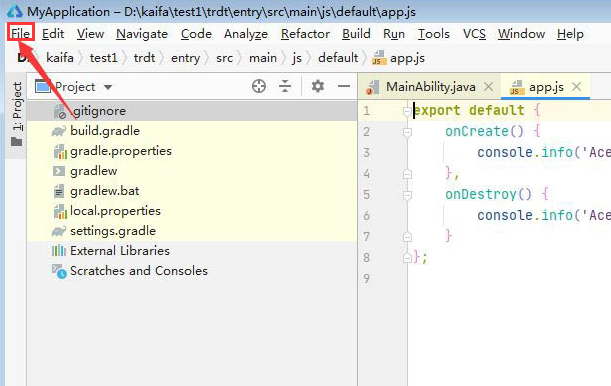Image resolution: width=611 pixels, height=386 pixels.
Task: Open the Edit menu
Action: pos(53,34)
